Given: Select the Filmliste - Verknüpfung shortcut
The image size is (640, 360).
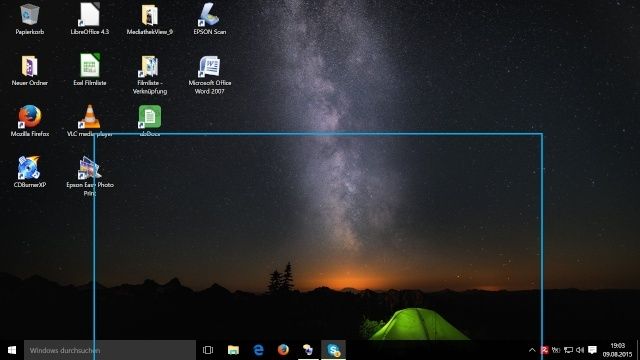Looking at the screenshot, I should (149, 66).
